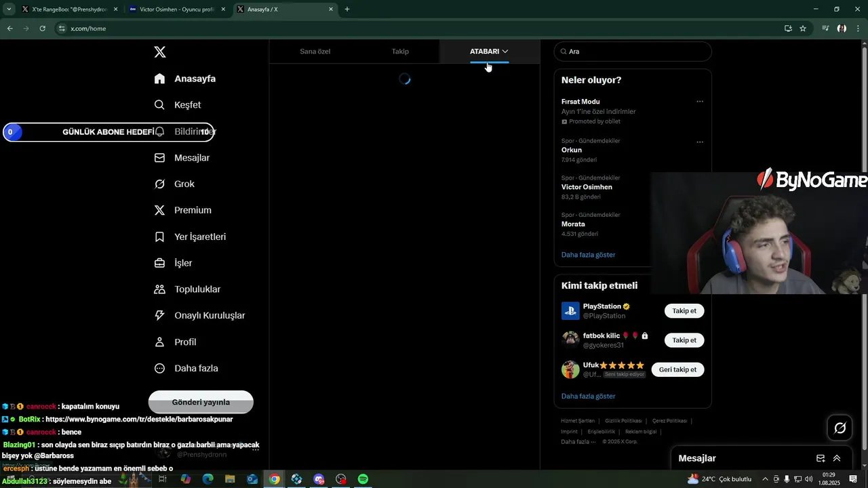Image resolution: width=868 pixels, height=488 pixels.
Task: Follow PlayStation with Takip et
Action: pyautogui.click(x=684, y=311)
